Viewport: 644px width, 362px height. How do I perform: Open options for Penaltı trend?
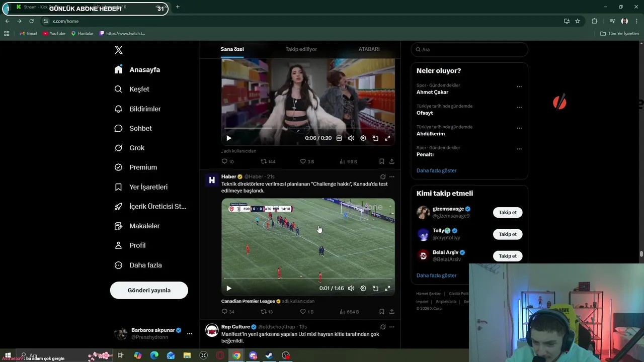(x=519, y=149)
